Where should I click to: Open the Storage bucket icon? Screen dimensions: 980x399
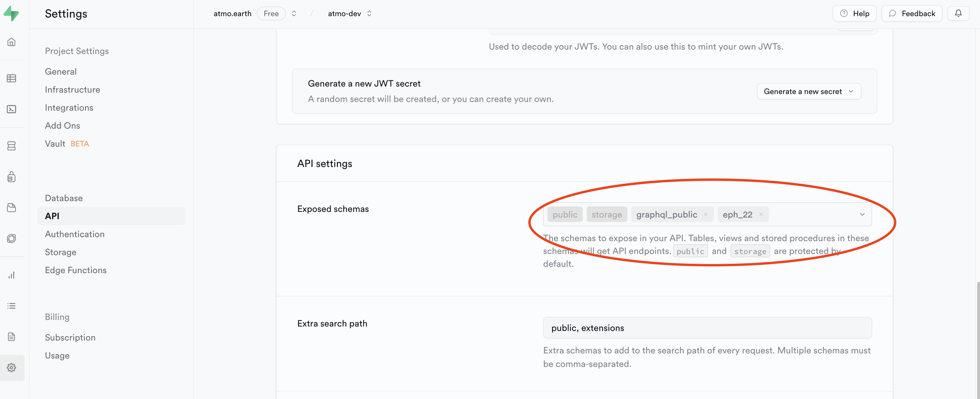[x=11, y=207]
